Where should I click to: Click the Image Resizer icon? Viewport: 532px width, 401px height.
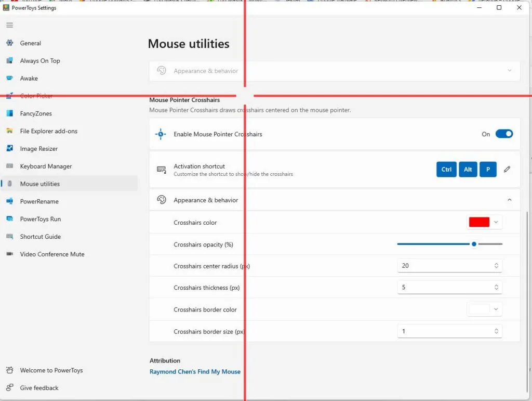click(9, 148)
